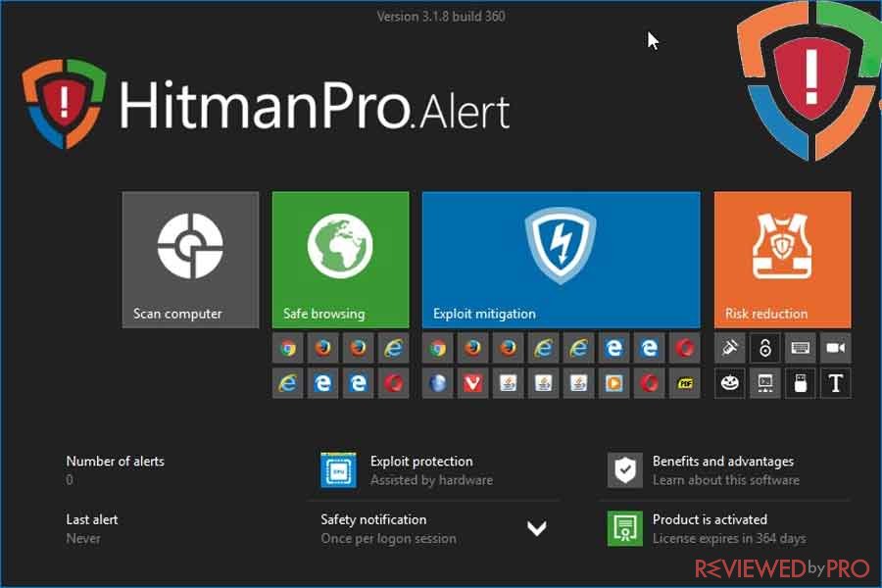The width and height of the screenshot is (882, 588).
Task: Click the blue globe browser icon
Action: [438, 383]
